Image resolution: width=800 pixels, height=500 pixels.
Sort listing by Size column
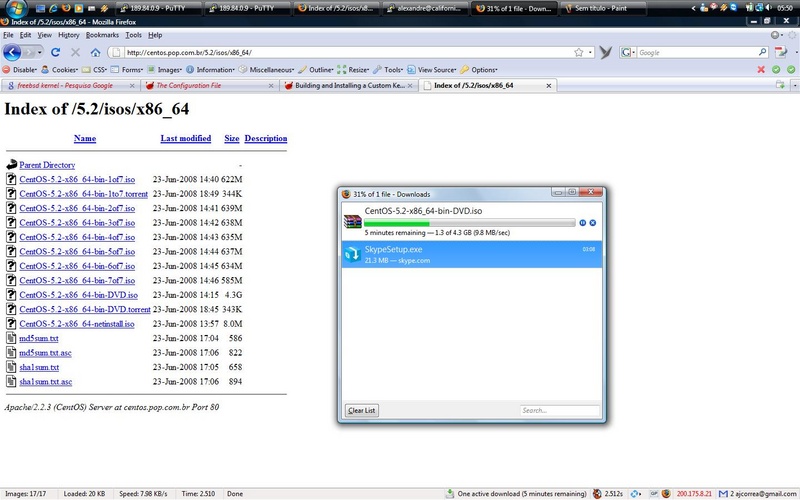(x=232, y=138)
